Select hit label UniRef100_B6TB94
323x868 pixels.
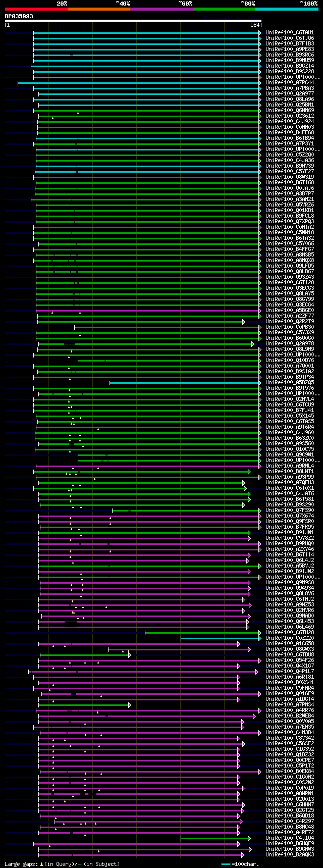[x=290, y=138]
